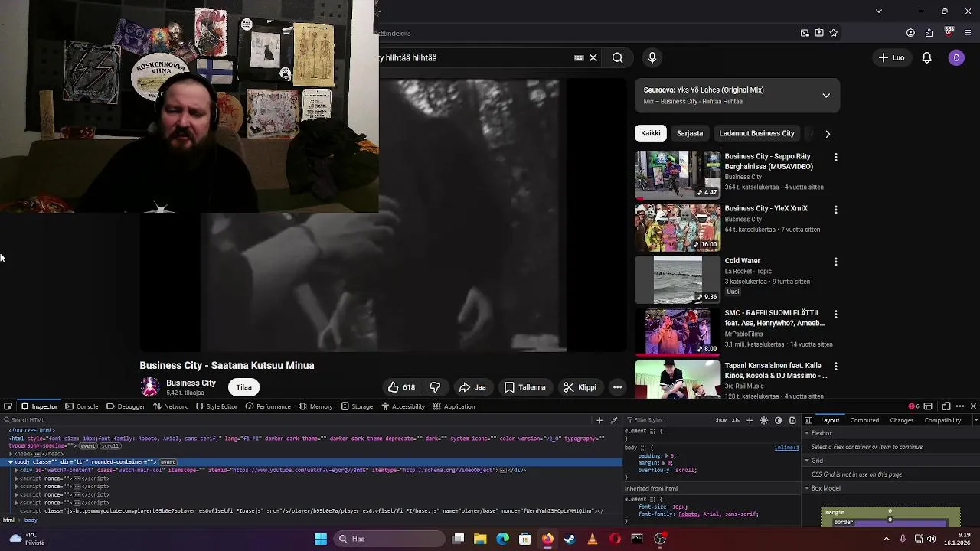
Task: Open the Network devtools tab
Action: coord(170,406)
